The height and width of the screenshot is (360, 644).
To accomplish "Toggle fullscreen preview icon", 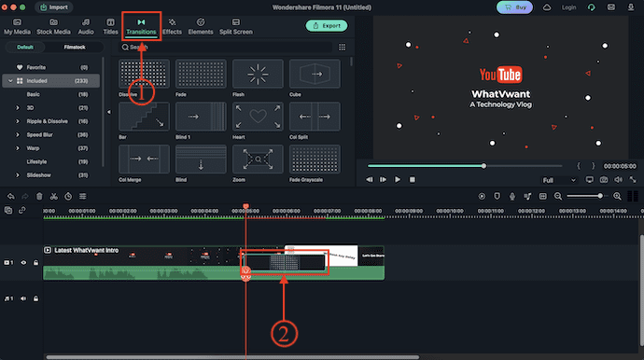I will pyautogui.click(x=633, y=180).
